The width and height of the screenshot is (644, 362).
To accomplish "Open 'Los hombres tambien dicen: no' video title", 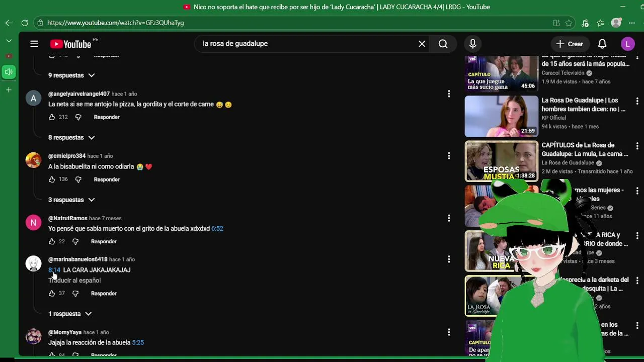I will pyautogui.click(x=584, y=105).
